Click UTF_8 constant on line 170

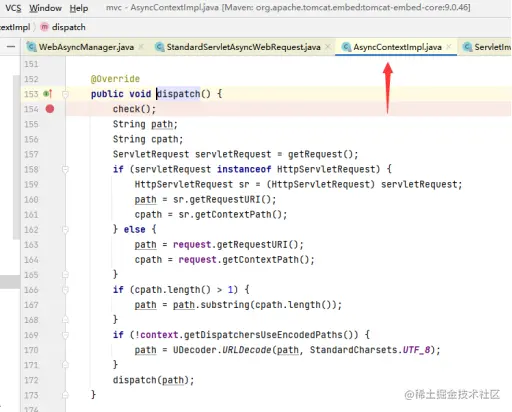pyautogui.click(x=416, y=350)
